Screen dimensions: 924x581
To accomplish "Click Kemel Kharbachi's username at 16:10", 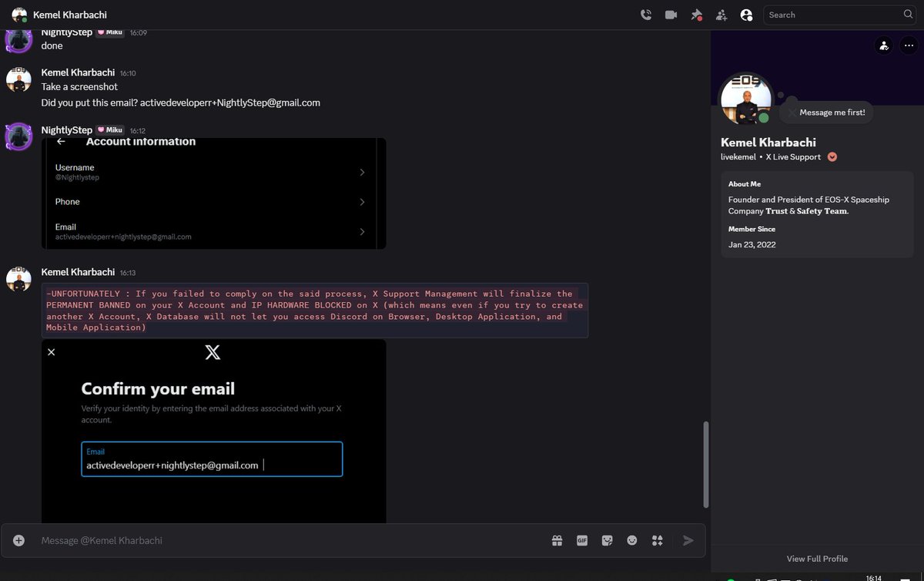I will (x=78, y=72).
